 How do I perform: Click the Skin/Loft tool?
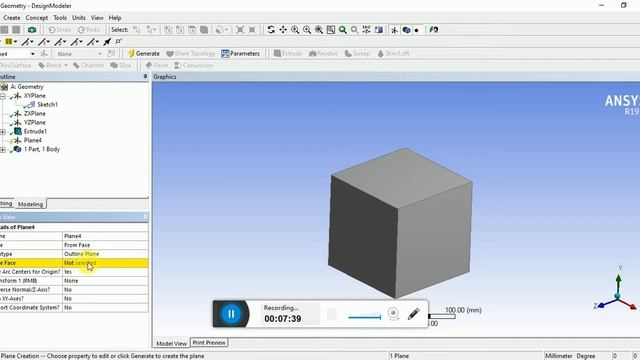point(393,53)
